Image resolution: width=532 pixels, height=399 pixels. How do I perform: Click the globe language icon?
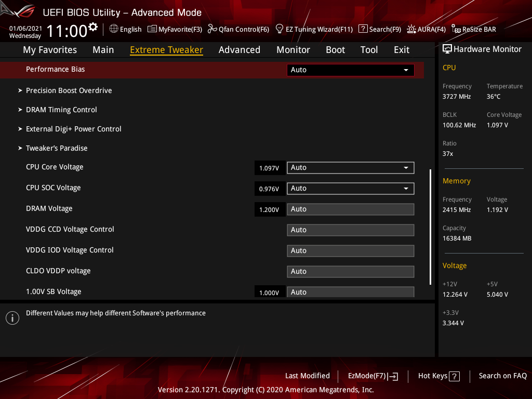(x=114, y=29)
